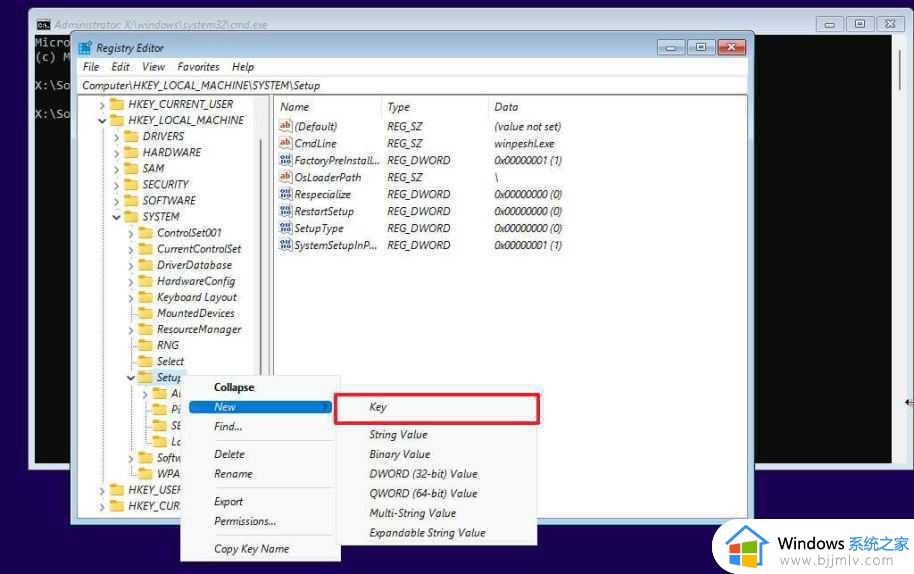Click the highlighted New context menu item
Screen dimensions: 914x574
pos(261,407)
